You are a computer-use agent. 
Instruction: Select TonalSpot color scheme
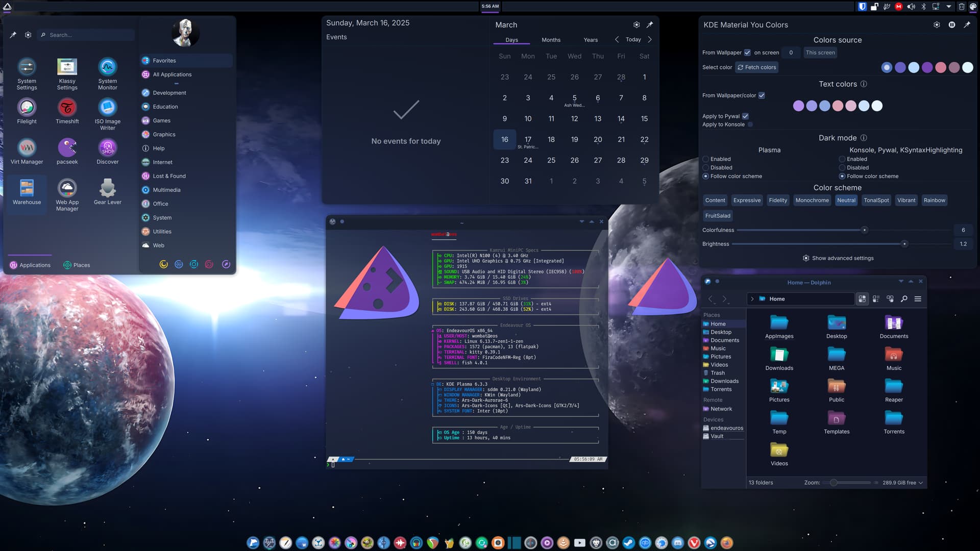click(x=876, y=201)
